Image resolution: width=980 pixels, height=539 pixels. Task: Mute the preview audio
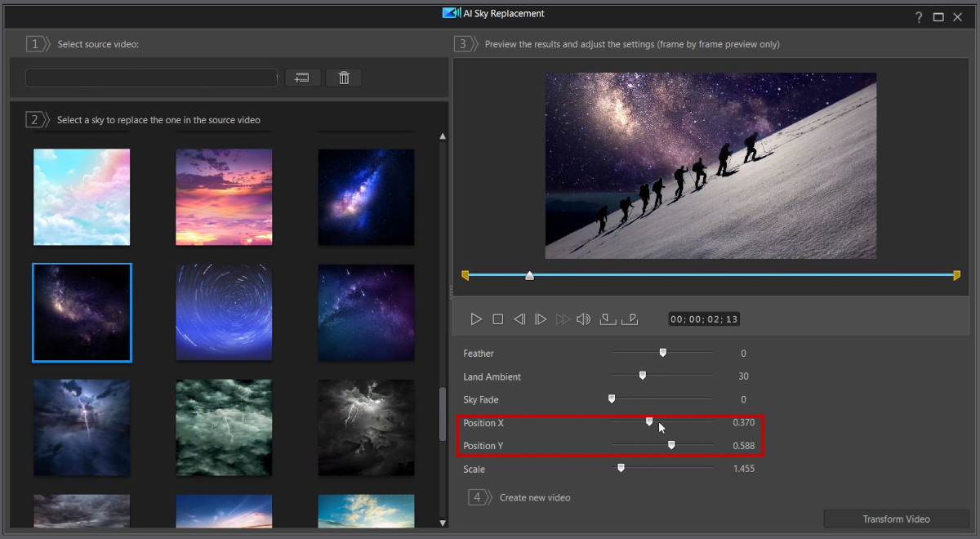pyautogui.click(x=583, y=319)
